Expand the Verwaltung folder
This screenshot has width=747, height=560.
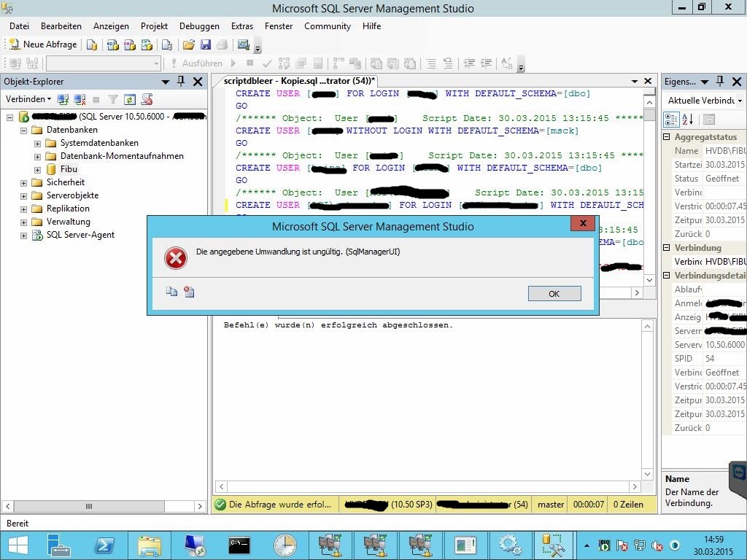(x=23, y=222)
